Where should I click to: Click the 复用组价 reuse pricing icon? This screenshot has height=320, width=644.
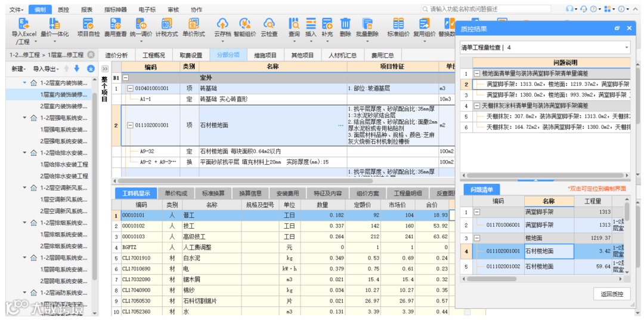[424, 23]
